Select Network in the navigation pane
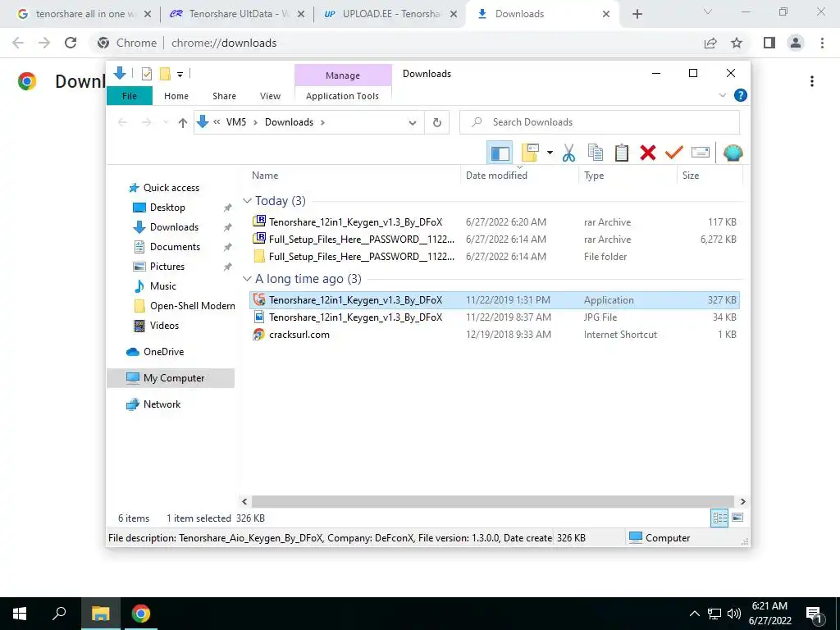 coord(162,404)
